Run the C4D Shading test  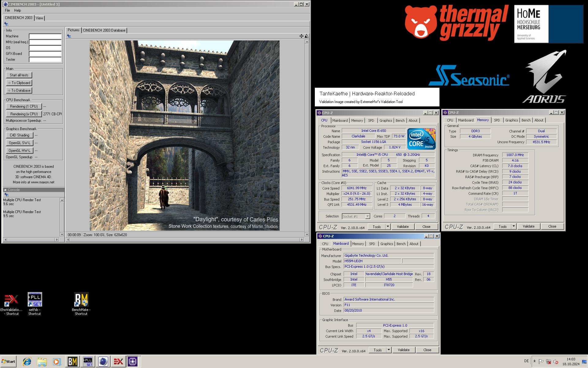[20, 135]
